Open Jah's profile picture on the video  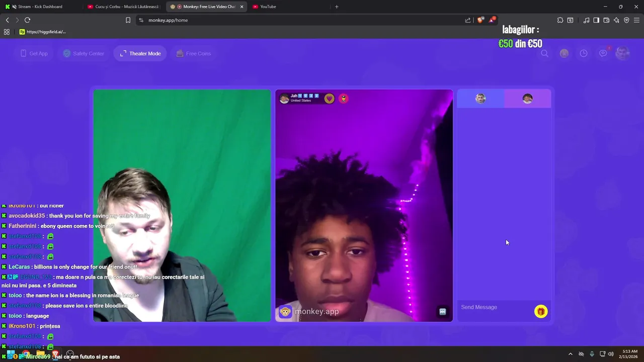click(x=284, y=99)
